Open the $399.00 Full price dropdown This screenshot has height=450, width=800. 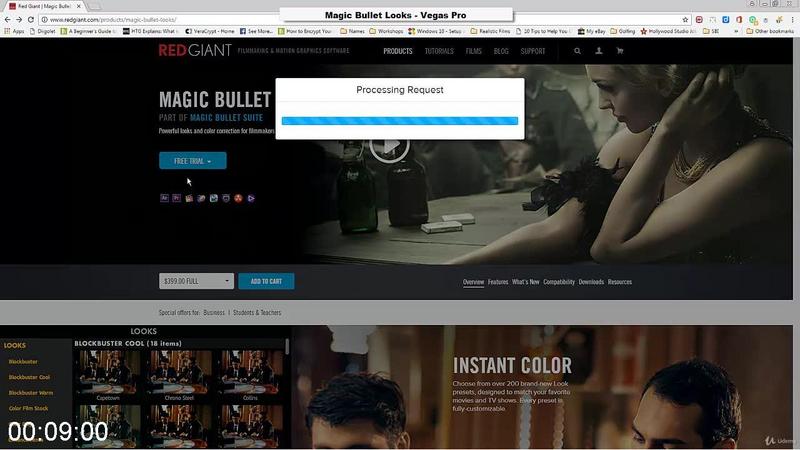coord(196,281)
